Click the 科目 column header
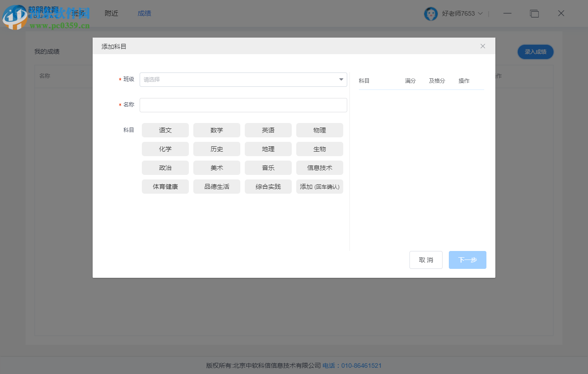This screenshot has width=588, height=374. (x=364, y=81)
